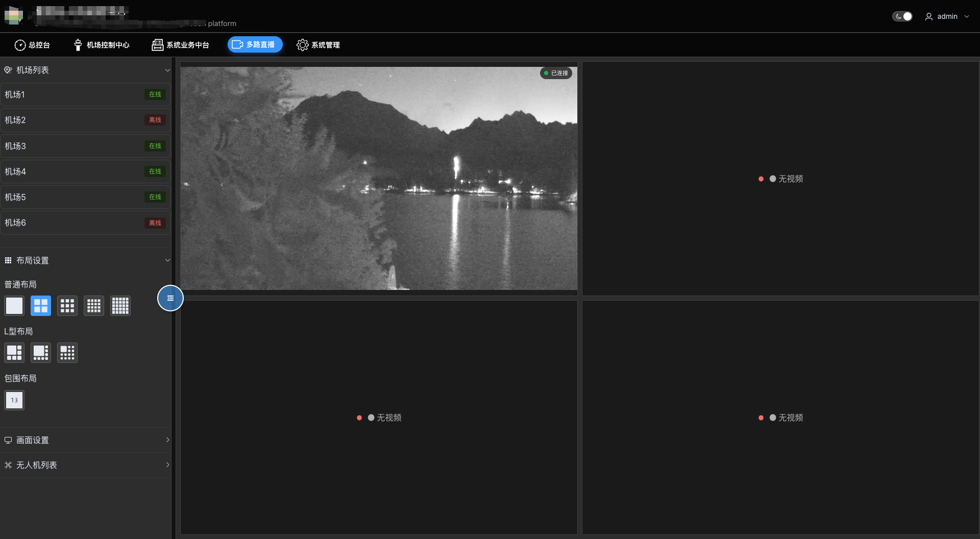Viewport: 980px width, 539px height.
Task: Open the 系统管理 tab
Action: 318,45
